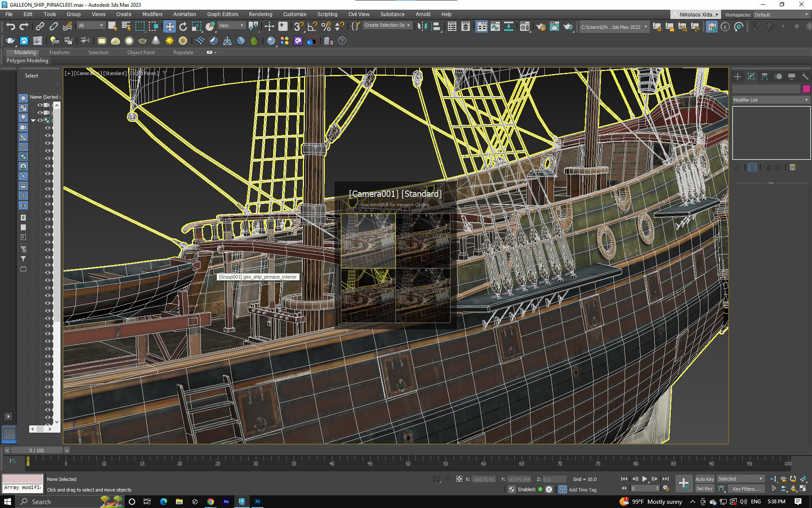
Task: Open the key mode Selected dropdown
Action: 741,479
